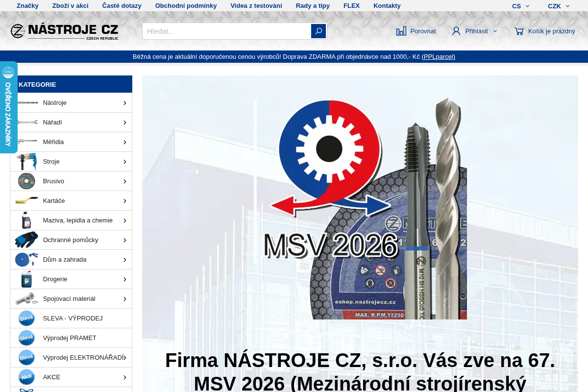Click the Sleva badge for SLEVA - VÝPRODEJ

pos(26,318)
